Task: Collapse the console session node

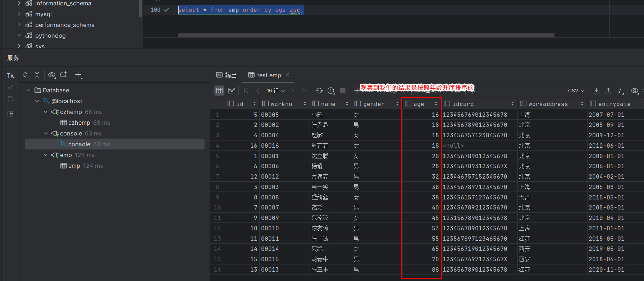Action: click(46, 133)
